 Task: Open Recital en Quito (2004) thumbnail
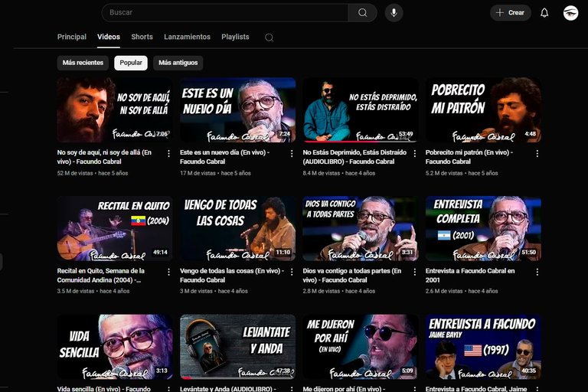click(x=115, y=228)
